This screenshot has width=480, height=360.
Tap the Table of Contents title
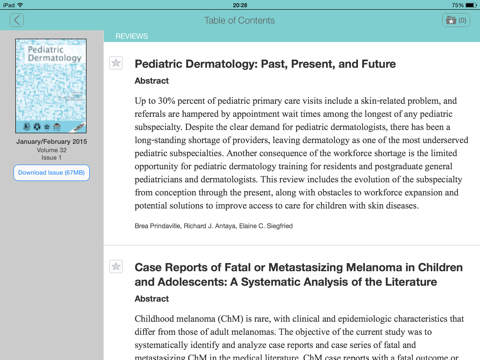click(240, 20)
